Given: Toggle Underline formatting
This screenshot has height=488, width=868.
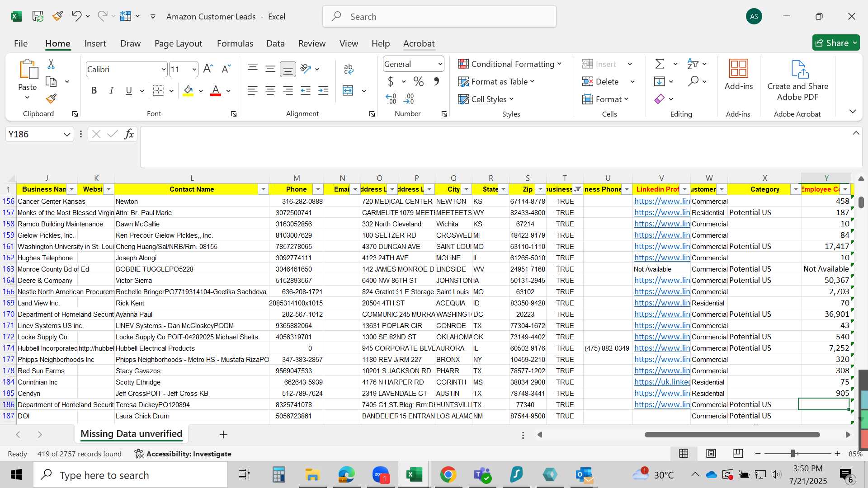Looking at the screenshot, I should coord(129,90).
